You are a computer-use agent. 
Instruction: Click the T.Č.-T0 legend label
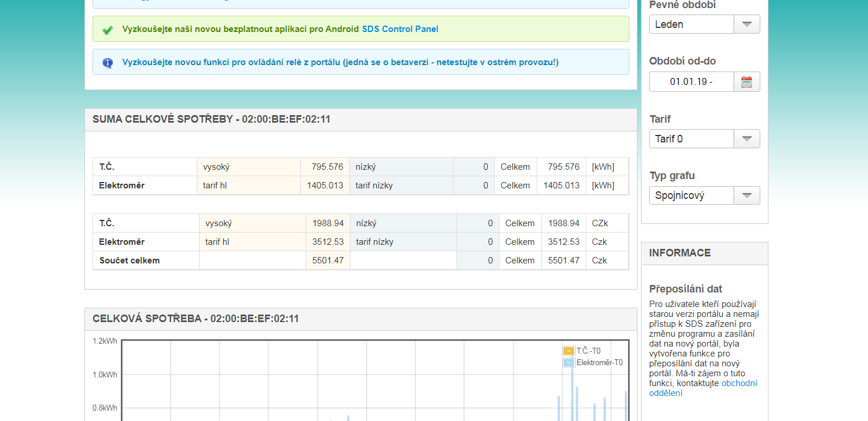(589, 351)
